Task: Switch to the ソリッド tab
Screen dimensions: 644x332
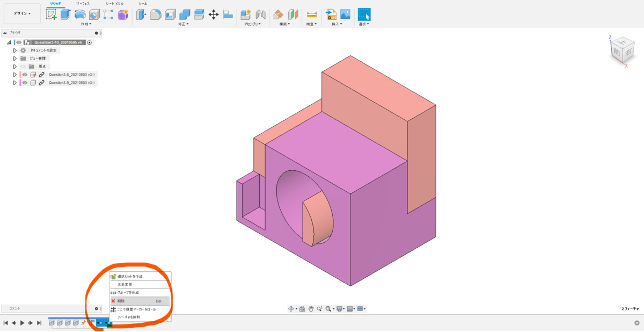Action: pos(55,3)
